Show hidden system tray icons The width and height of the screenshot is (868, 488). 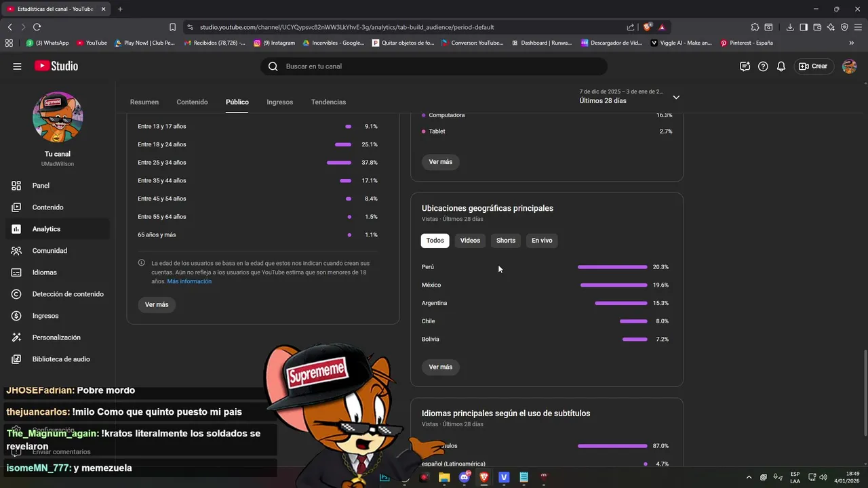[749, 477]
